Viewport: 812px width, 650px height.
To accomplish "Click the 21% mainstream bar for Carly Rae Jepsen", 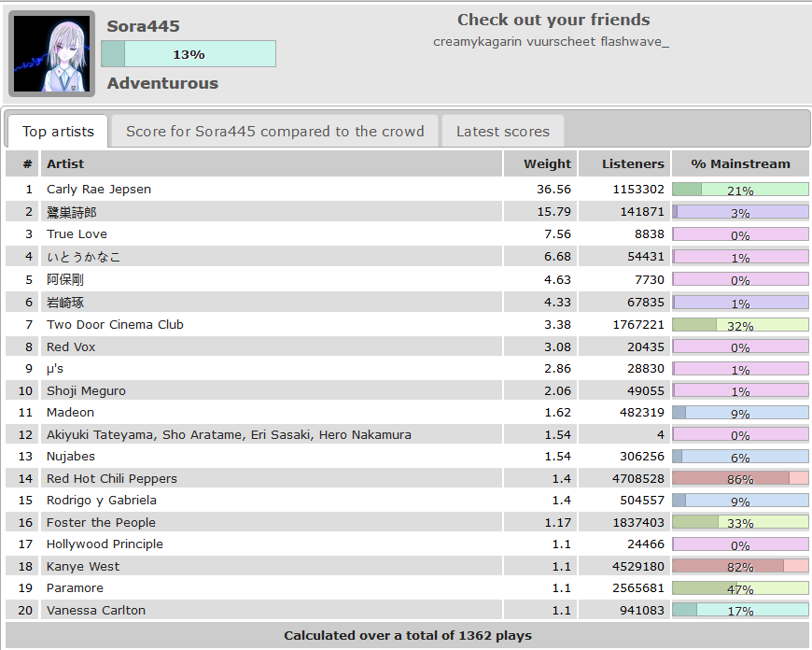I will point(740,190).
